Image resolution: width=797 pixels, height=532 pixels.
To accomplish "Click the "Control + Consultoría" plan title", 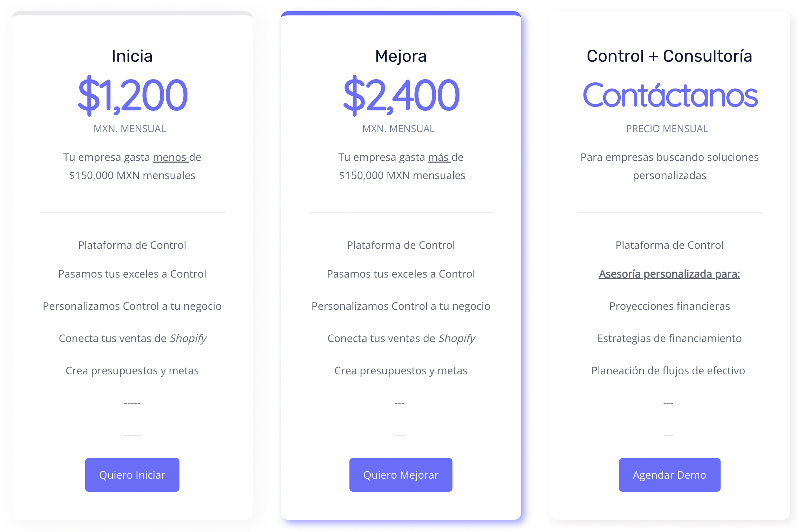I will point(669,56).
